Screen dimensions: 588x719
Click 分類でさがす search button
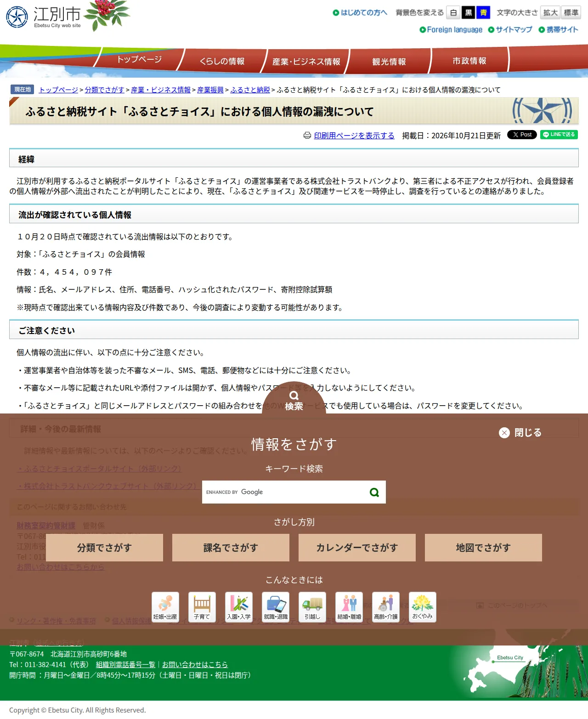tap(104, 548)
